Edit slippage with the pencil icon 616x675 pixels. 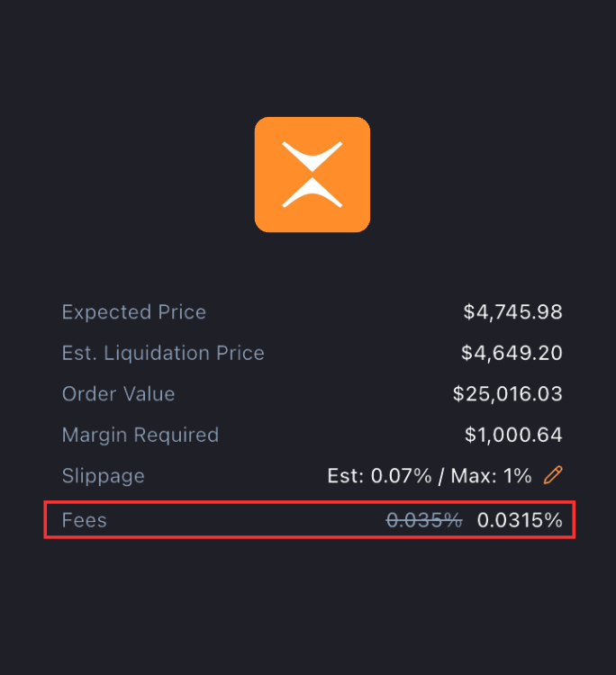[553, 475]
